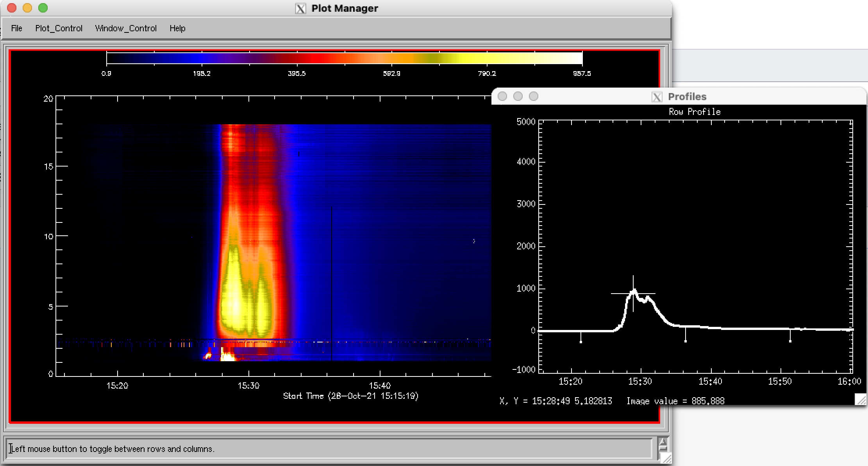868x466 pixels.
Task: Open the Plot_Control menu
Action: pos(59,28)
